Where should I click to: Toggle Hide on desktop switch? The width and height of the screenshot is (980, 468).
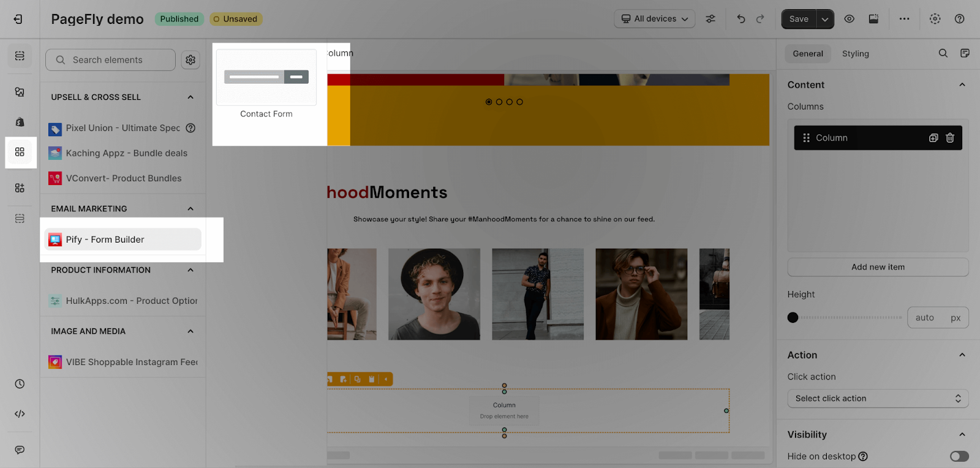pos(959,456)
